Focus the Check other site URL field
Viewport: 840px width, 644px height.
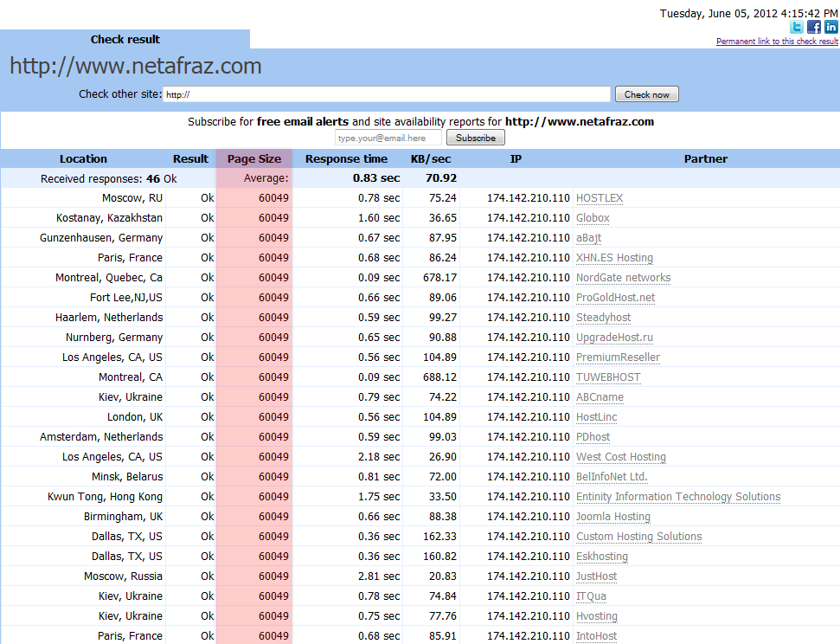click(386, 94)
